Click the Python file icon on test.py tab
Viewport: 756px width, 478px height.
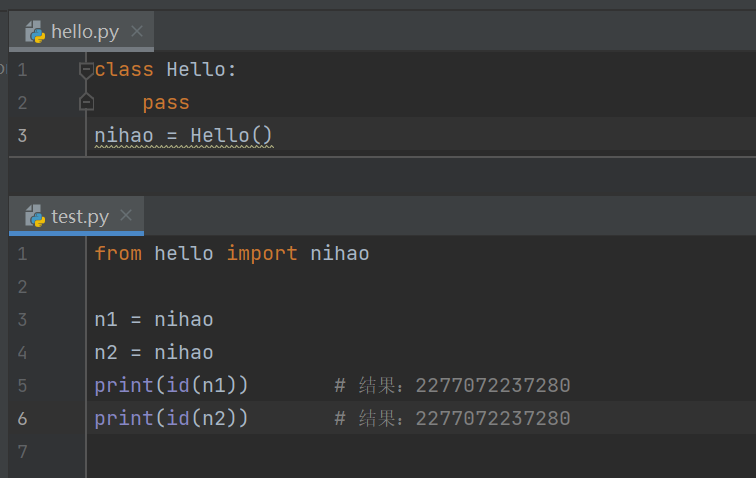point(35,217)
